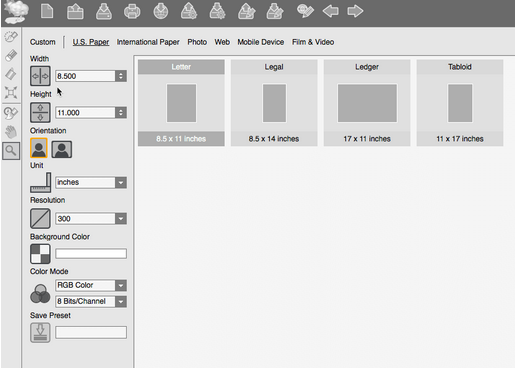
Task: Click the Resolution diagonal icon
Action: tap(40, 219)
